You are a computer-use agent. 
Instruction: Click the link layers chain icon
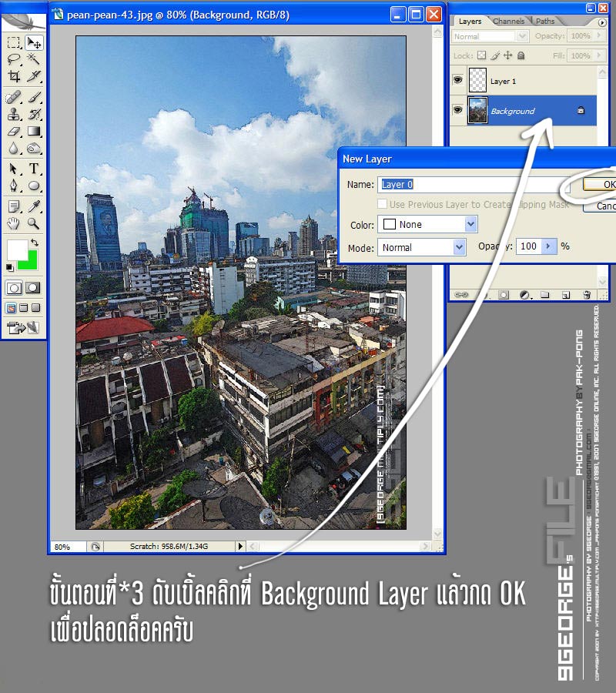(461, 295)
